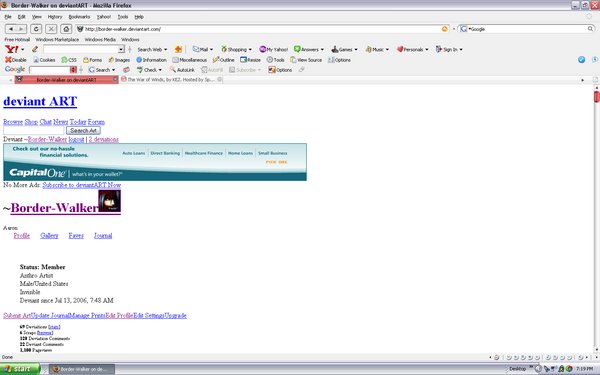Open the File menu
Viewport: 600px width, 375px height.
[x=8, y=17]
